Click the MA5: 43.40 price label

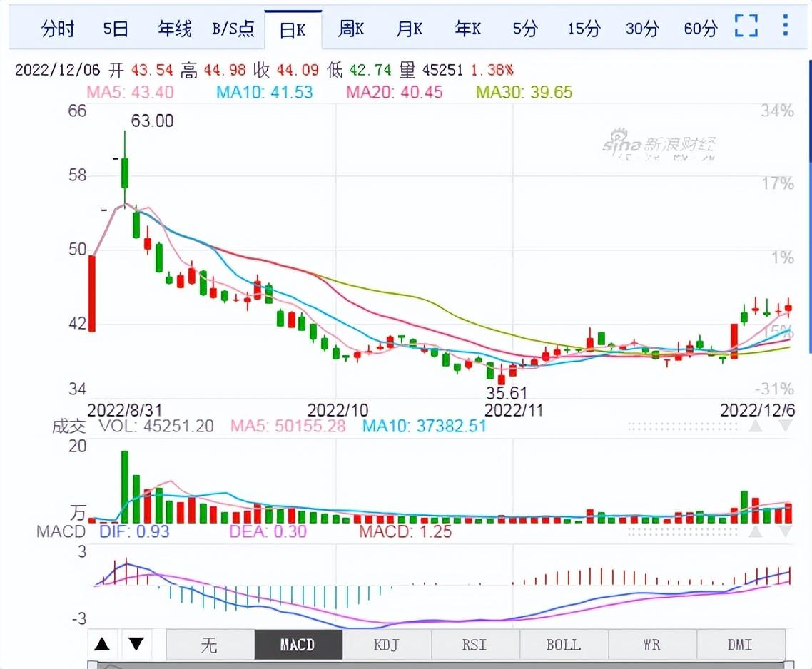point(130,92)
